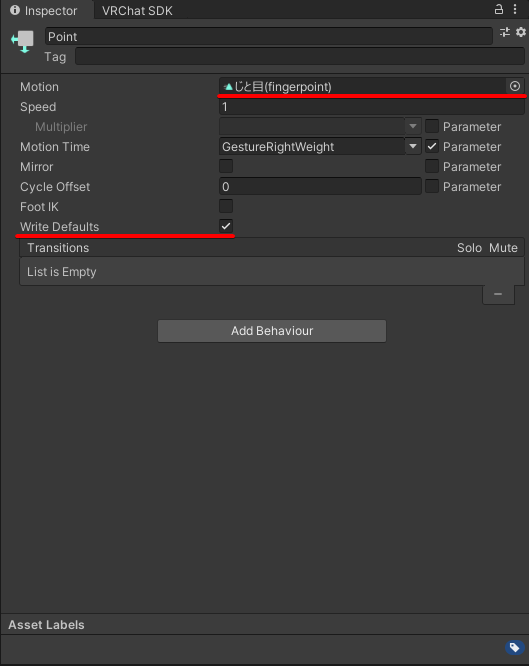Open the Motion object picker circle
Screen dimensions: 529x666
[515, 86]
